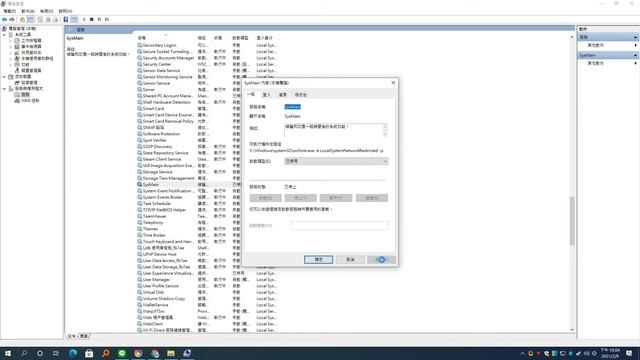
Task: Click the Restart service toolbar icon
Action: click(107, 19)
